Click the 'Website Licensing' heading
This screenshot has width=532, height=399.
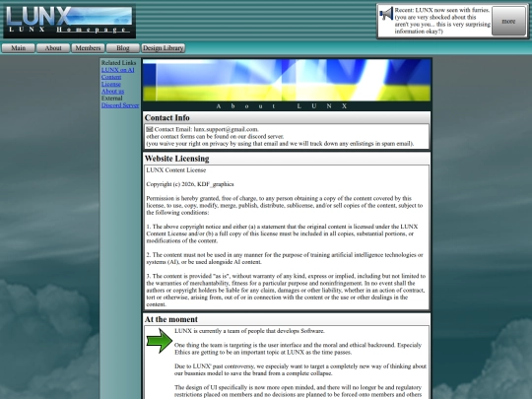(x=176, y=159)
